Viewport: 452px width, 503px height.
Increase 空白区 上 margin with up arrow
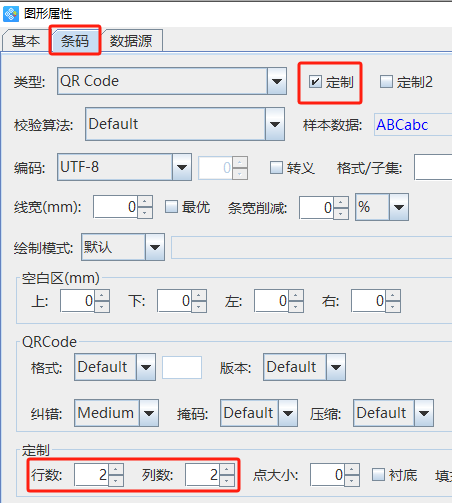point(102,295)
